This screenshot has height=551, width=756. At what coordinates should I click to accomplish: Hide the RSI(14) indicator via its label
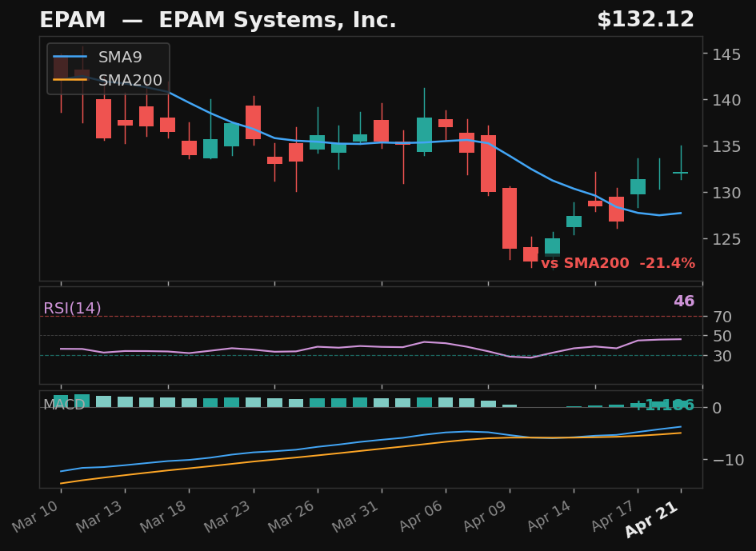click(73, 307)
